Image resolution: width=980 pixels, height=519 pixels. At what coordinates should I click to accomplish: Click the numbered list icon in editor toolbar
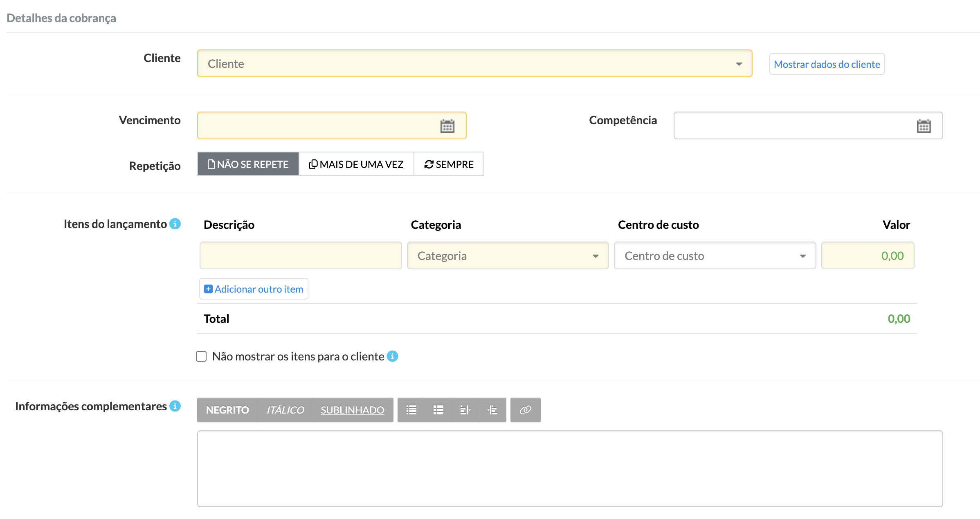[438, 410]
